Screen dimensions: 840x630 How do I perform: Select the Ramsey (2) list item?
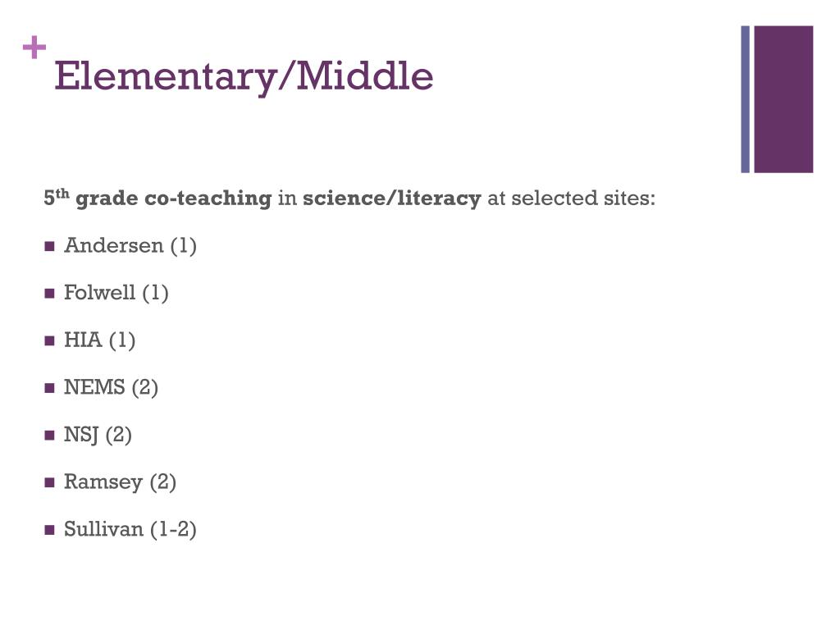(x=120, y=482)
